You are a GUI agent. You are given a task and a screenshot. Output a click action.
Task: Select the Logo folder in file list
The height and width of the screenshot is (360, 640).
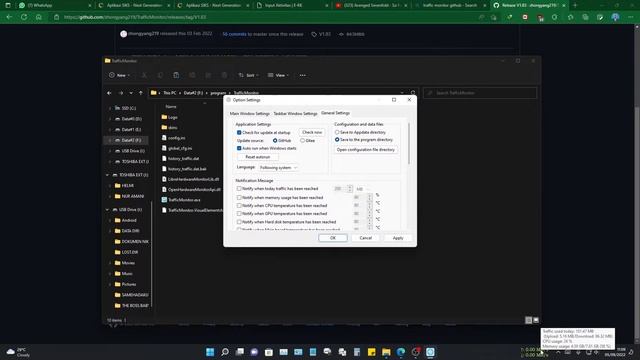(173, 117)
